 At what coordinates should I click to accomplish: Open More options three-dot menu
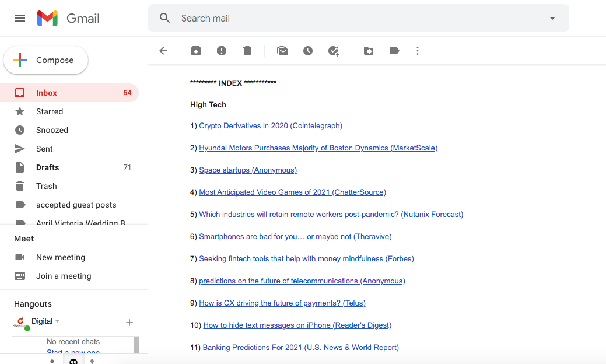tap(418, 51)
